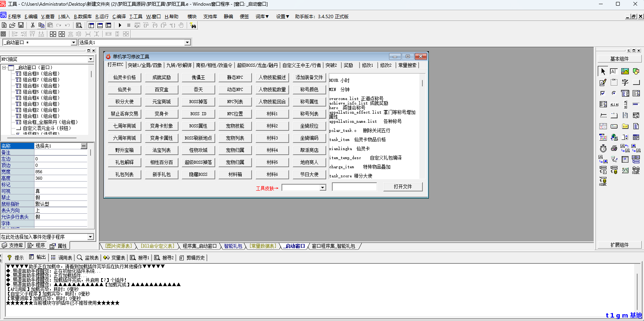The width and height of the screenshot is (644, 321).
Task: Select the timer clock component icon
Action: point(603,148)
